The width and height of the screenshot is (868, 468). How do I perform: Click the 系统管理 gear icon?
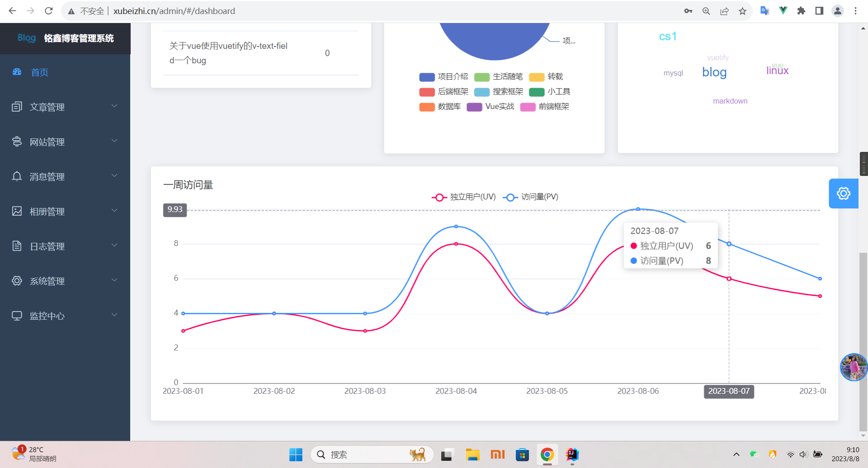(17, 281)
